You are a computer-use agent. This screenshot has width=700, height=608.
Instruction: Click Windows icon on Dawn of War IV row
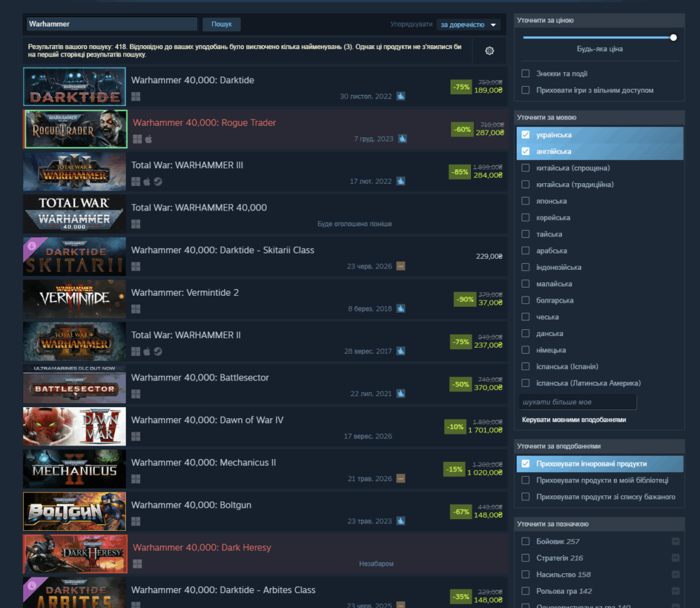[136, 437]
